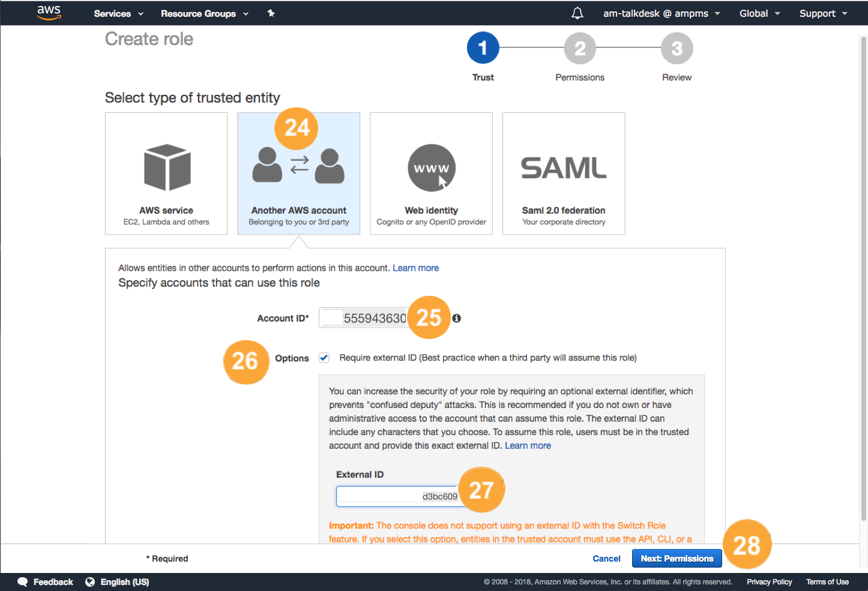Image resolution: width=868 pixels, height=591 pixels.
Task: Click the AWS service cube icon
Action: pyautogui.click(x=167, y=167)
